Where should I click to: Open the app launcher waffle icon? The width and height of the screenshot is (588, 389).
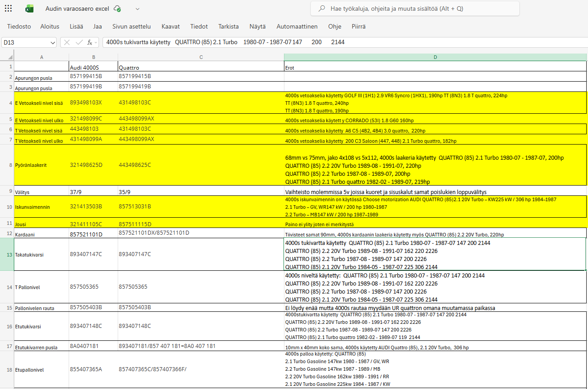pos(8,8)
